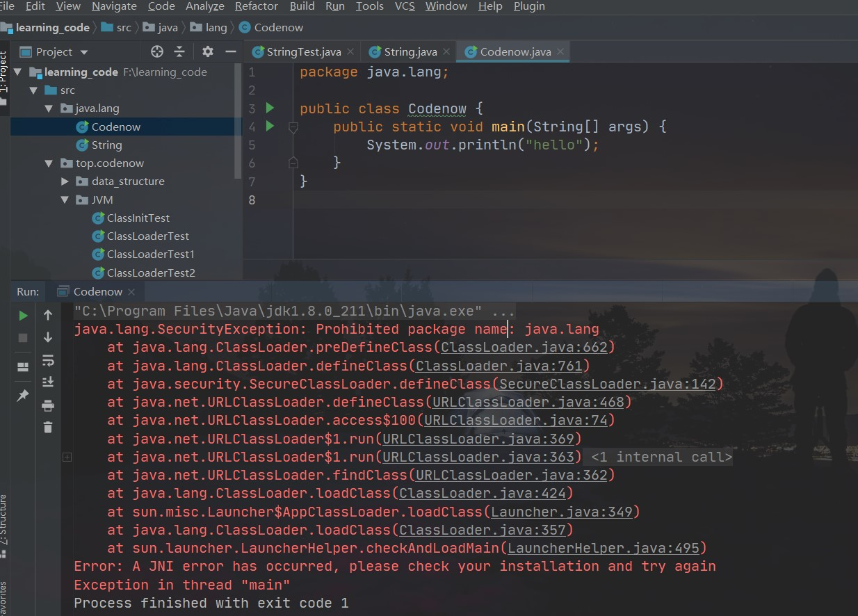This screenshot has height=616, width=858.
Task: Hide the Project panel with minus icon
Action: click(x=231, y=51)
